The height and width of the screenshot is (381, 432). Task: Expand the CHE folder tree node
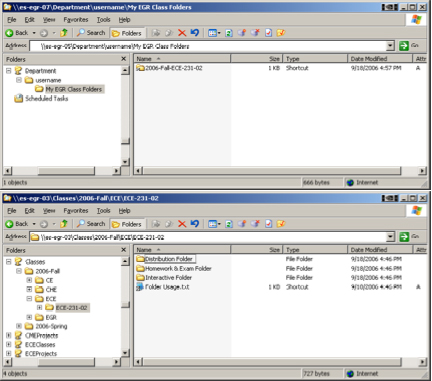coord(29,289)
